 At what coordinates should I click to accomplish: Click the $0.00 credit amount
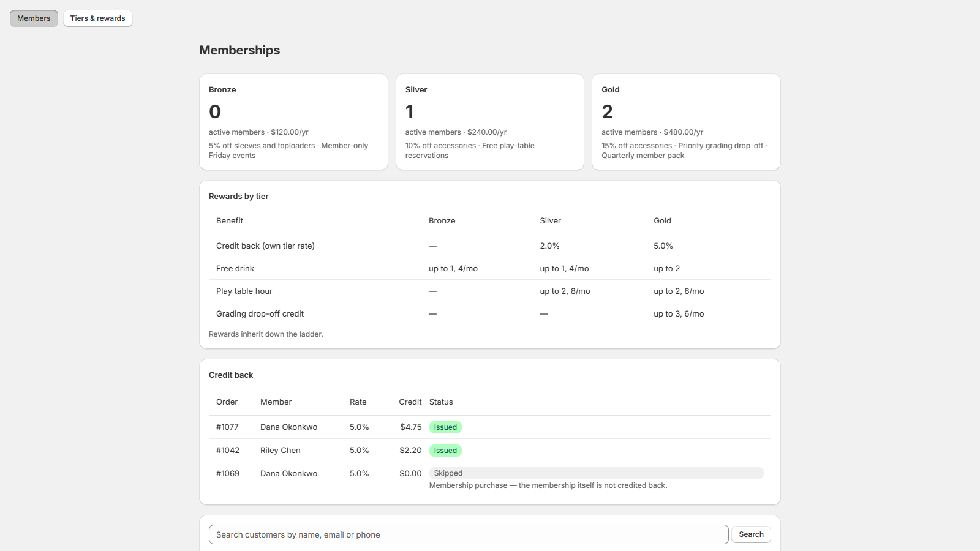click(x=410, y=473)
